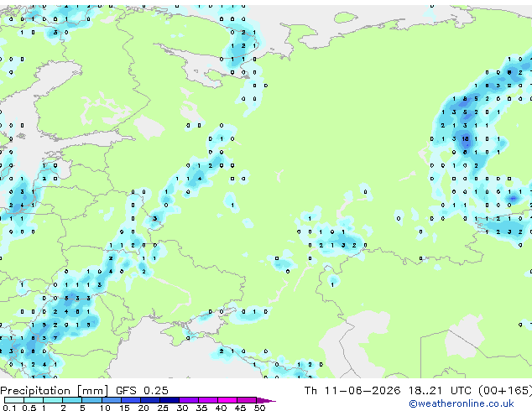Click the '18..21 UTC' time range text
This screenshot has width=532, height=411.
440,391
